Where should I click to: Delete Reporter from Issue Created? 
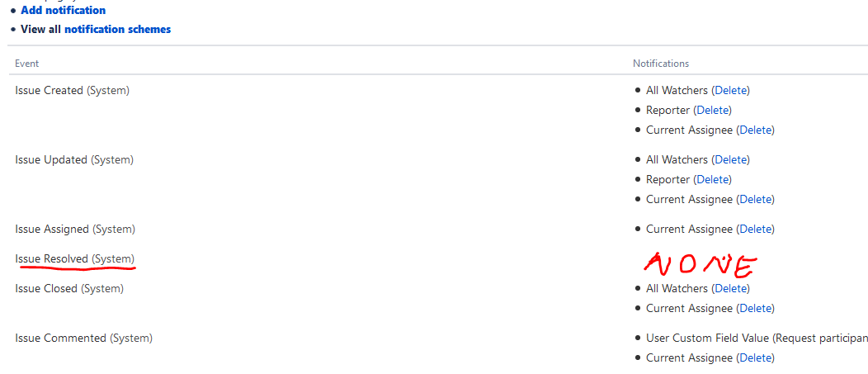click(712, 111)
